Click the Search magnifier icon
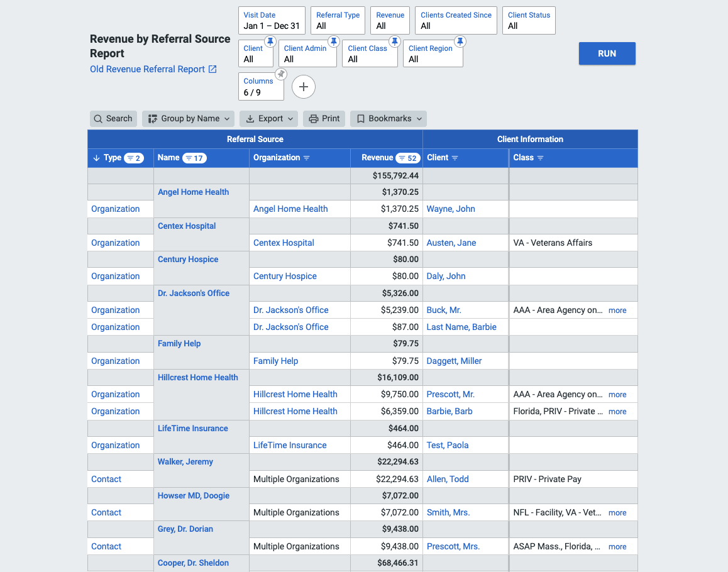 pyautogui.click(x=97, y=118)
